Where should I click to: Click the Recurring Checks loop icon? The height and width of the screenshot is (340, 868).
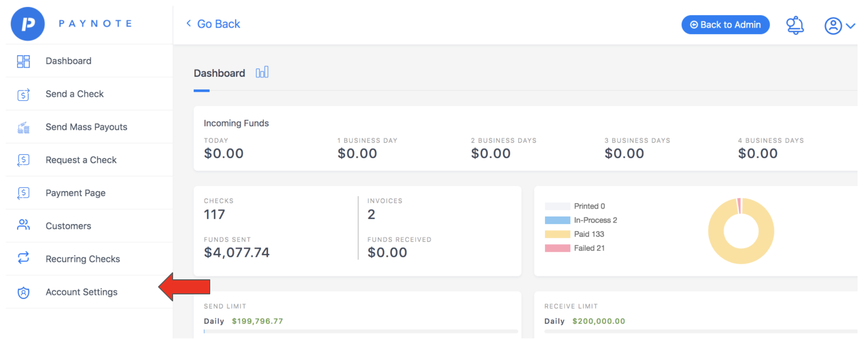tap(23, 258)
